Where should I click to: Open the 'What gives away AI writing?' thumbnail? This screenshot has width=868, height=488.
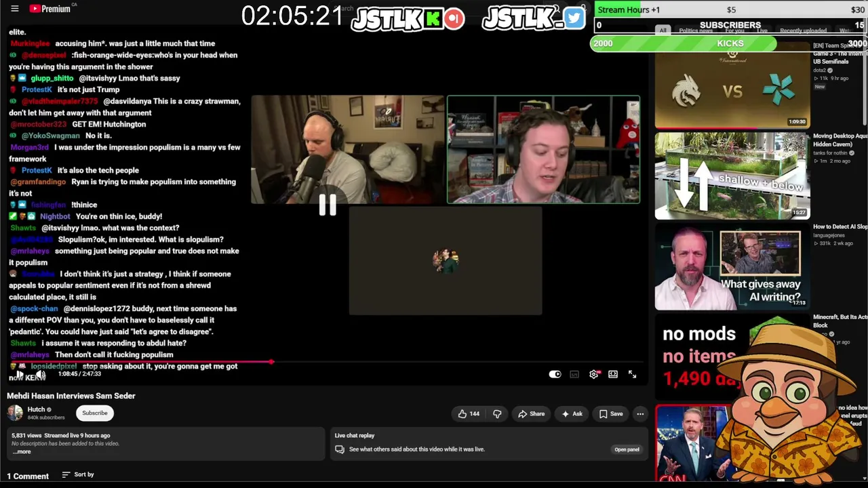(x=732, y=267)
